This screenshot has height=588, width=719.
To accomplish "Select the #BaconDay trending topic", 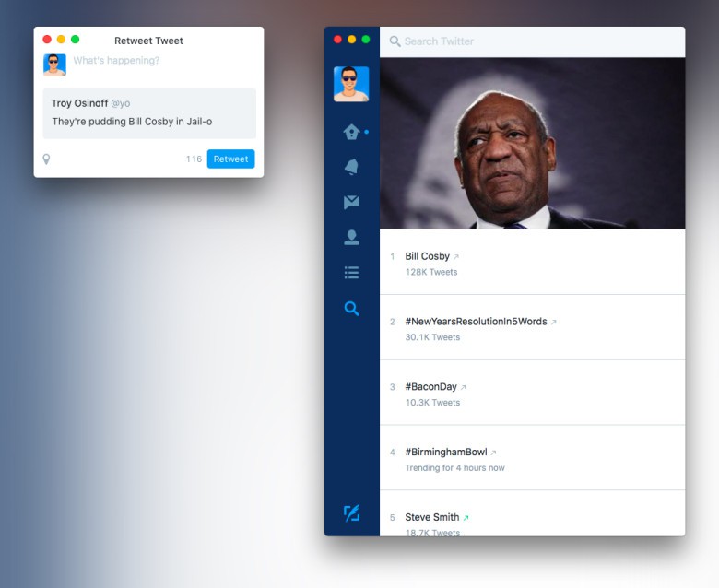I will tap(430, 387).
